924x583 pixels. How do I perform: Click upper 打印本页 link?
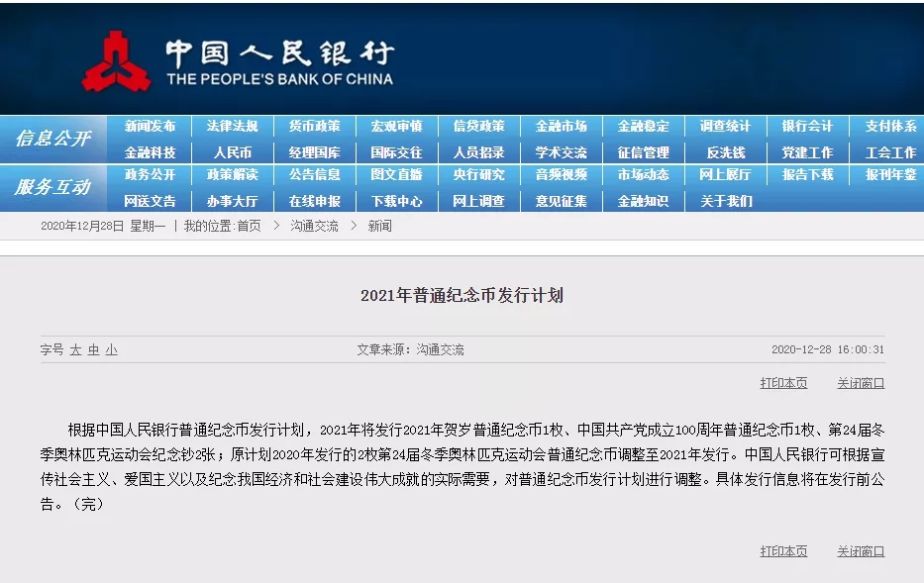tap(783, 383)
